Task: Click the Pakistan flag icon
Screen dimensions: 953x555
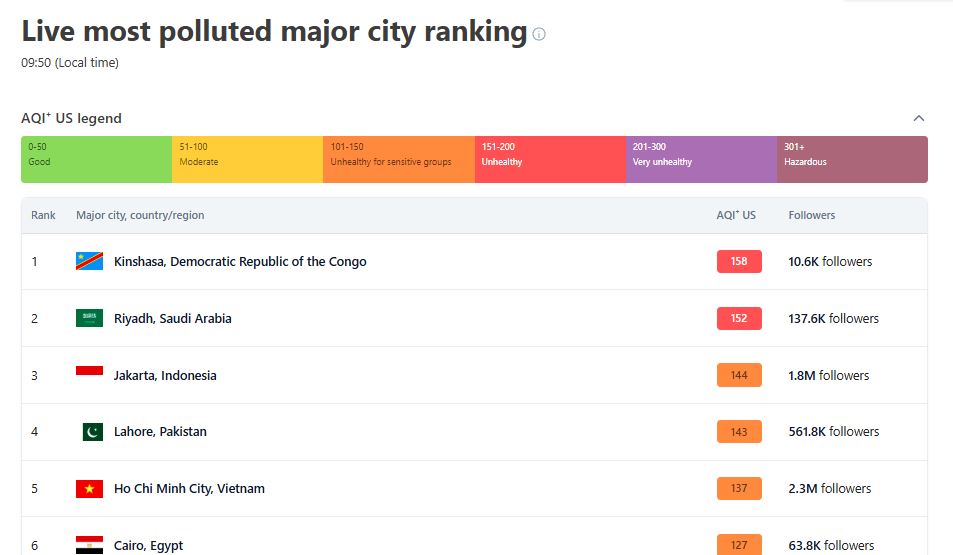Action: 92,432
